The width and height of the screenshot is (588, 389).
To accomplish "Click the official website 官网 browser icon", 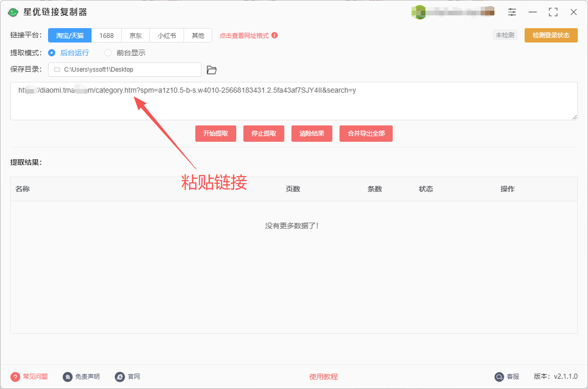I will coord(120,377).
